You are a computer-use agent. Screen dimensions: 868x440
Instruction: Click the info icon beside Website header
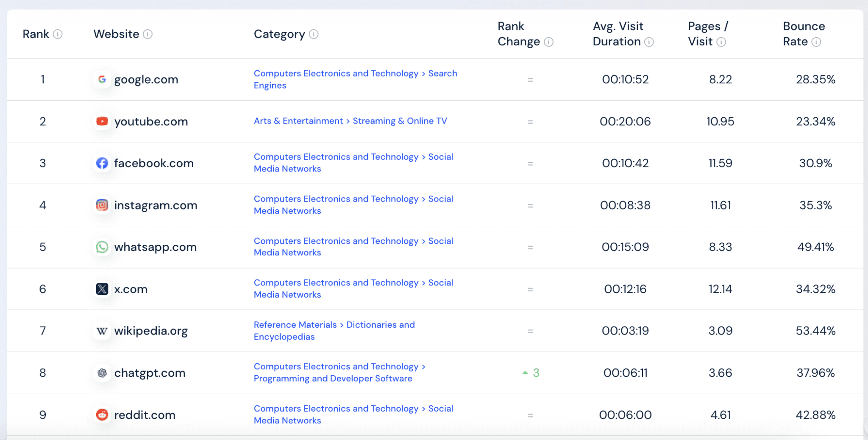[x=147, y=34]
